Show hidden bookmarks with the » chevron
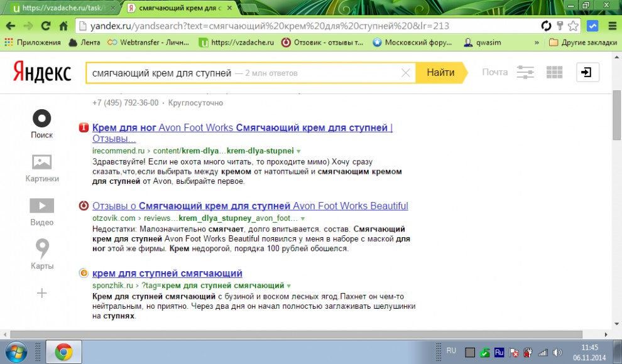This screenshot has height=364, width=622. 537,43
